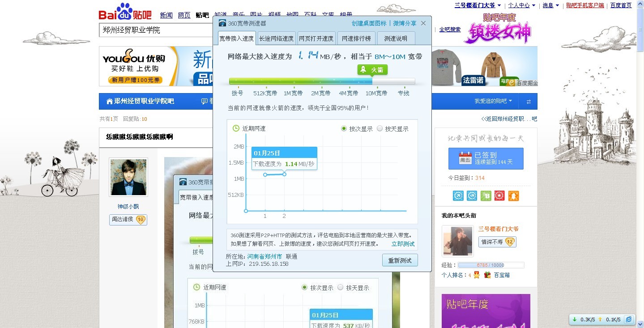The height and width of the screenshot is (328, 644).
Task: Click the 360 speed tester title icon
Action: [x=222, y=23]
